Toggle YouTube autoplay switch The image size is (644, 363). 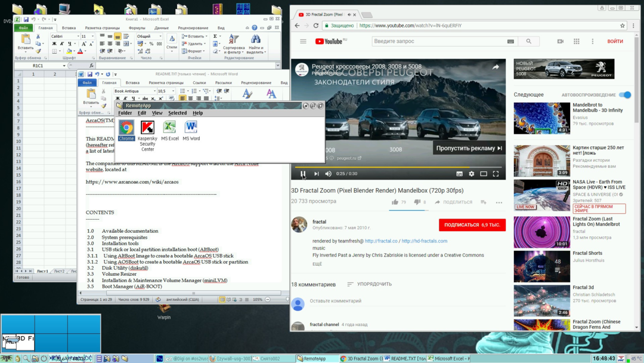click(x=625, y=94)
